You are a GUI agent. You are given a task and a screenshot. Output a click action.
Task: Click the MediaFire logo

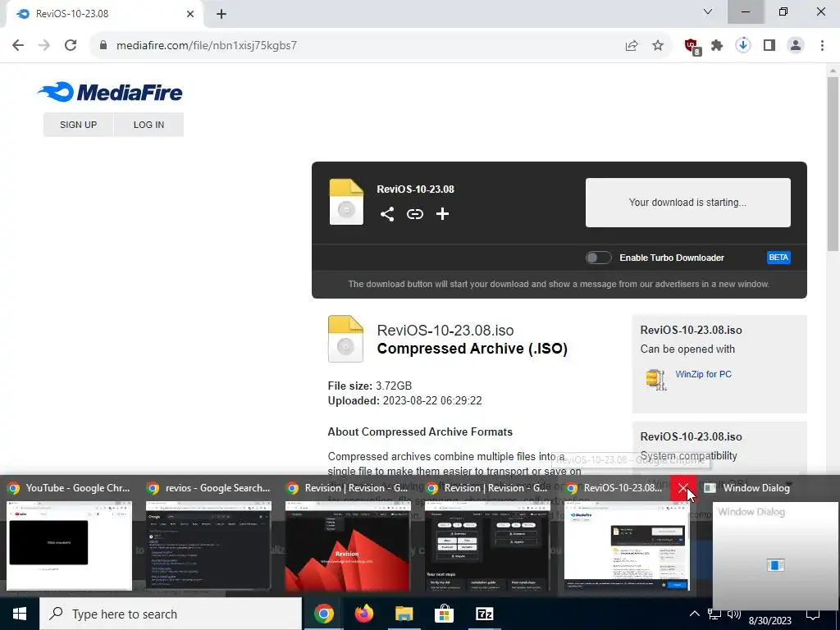click(111, 92)
